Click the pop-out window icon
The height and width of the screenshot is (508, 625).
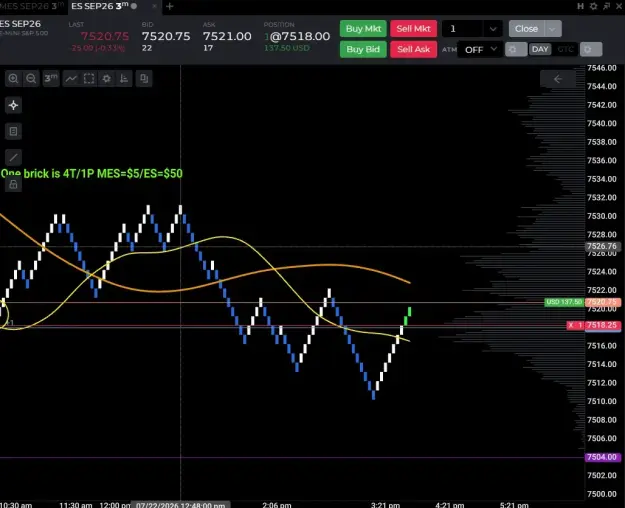click(x=606, y=6)
